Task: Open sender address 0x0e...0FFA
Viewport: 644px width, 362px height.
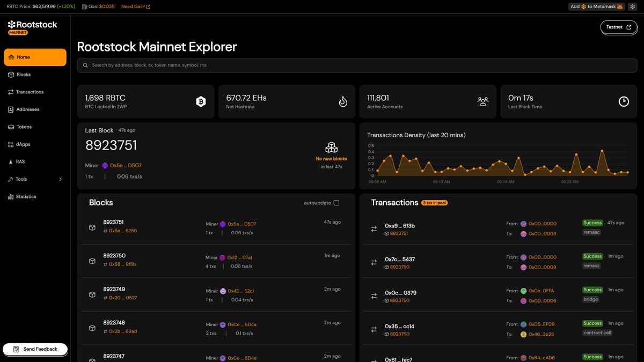Action: (541, 291)
